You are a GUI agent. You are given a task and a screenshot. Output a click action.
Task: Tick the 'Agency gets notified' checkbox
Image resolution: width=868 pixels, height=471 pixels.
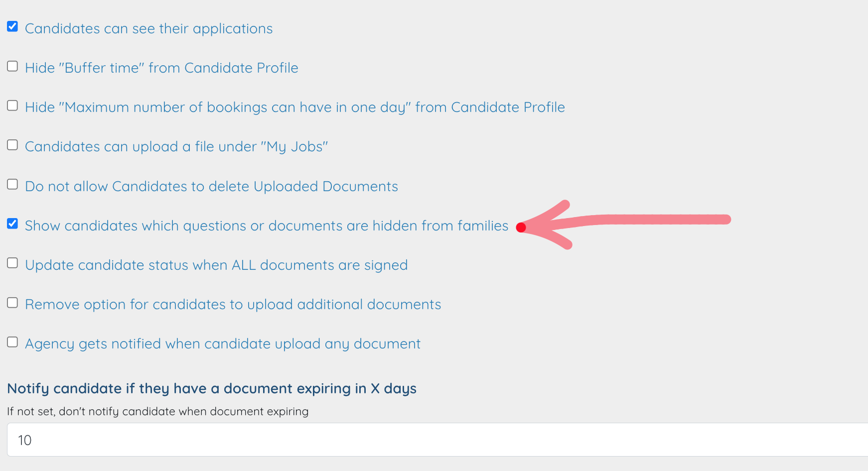[12, 342]
